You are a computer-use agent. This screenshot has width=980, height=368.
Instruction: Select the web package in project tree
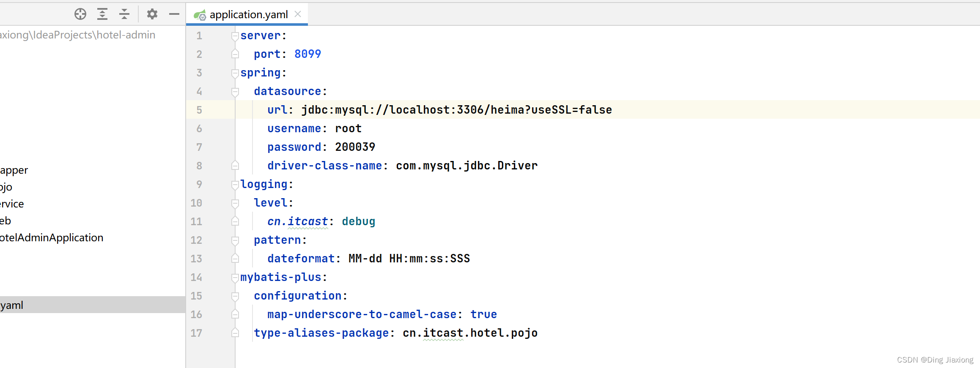click(x=5, y=221)
